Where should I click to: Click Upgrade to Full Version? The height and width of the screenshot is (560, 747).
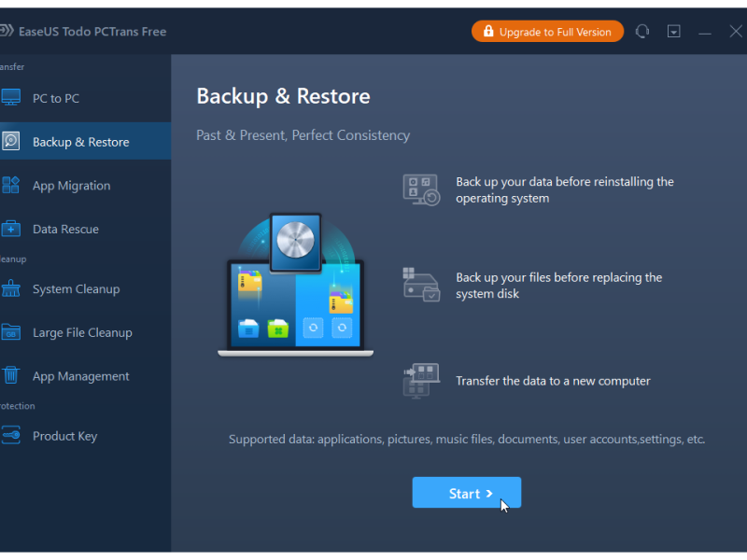pos(547,32)
